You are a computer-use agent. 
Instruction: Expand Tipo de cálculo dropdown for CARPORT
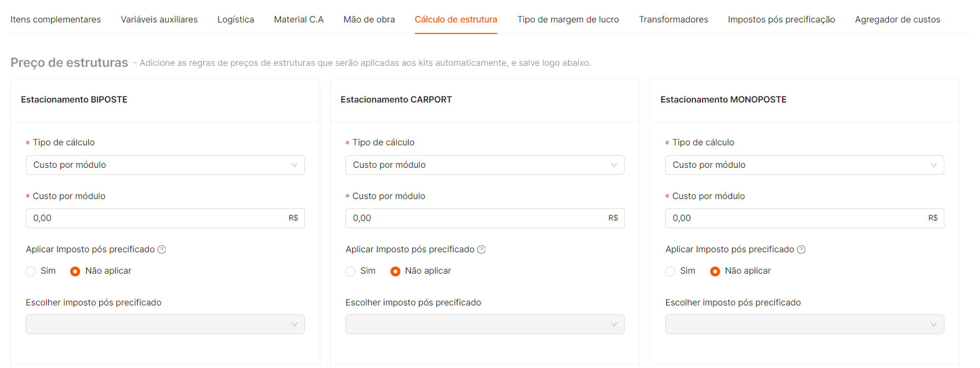(x=485, y=165)
